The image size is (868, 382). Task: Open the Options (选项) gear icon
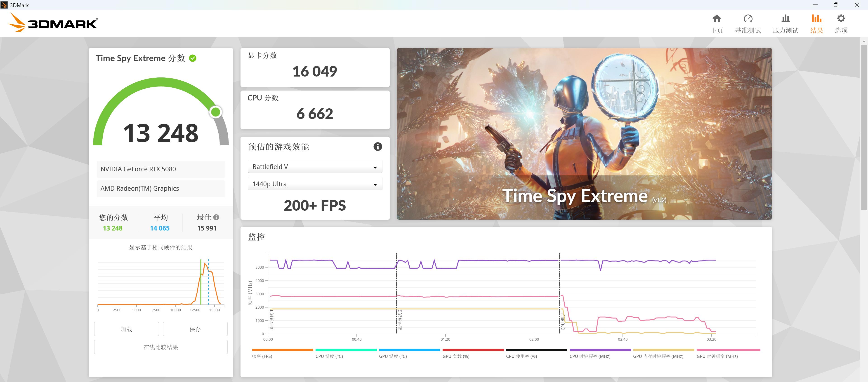(841, 19)
